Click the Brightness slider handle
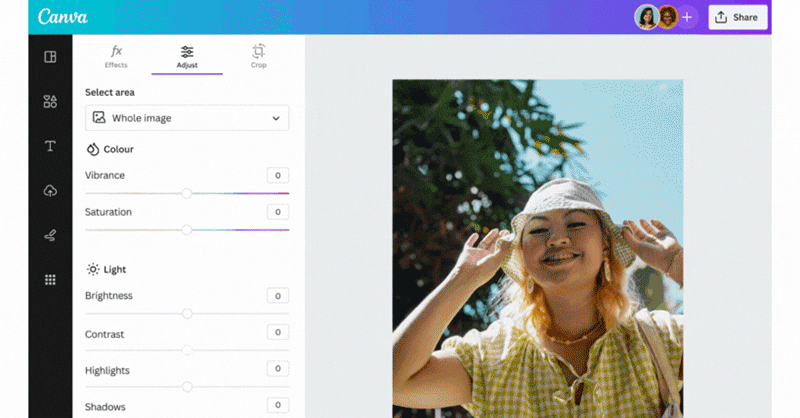Image resolution: width=800 pixels, height=418 pixels. pyautogui.click(x=187, y=313)
